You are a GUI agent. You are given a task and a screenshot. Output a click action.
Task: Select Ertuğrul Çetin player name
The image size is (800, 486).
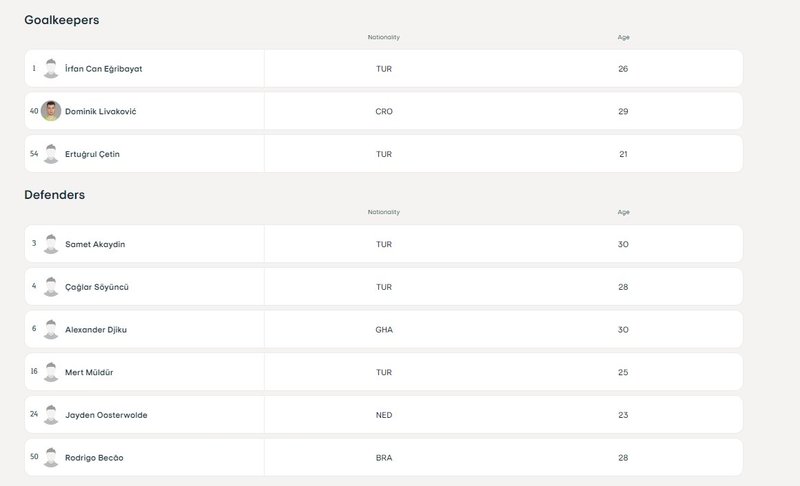92,154
